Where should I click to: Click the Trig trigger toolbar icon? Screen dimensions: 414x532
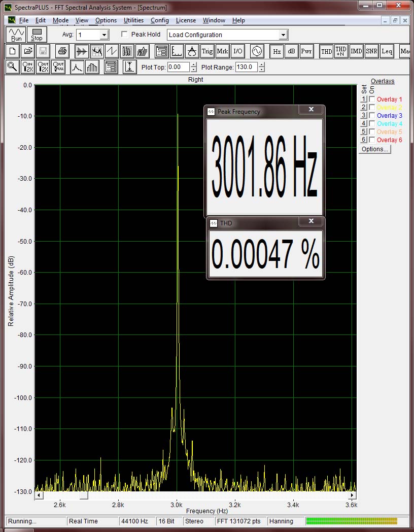[207, 51]
